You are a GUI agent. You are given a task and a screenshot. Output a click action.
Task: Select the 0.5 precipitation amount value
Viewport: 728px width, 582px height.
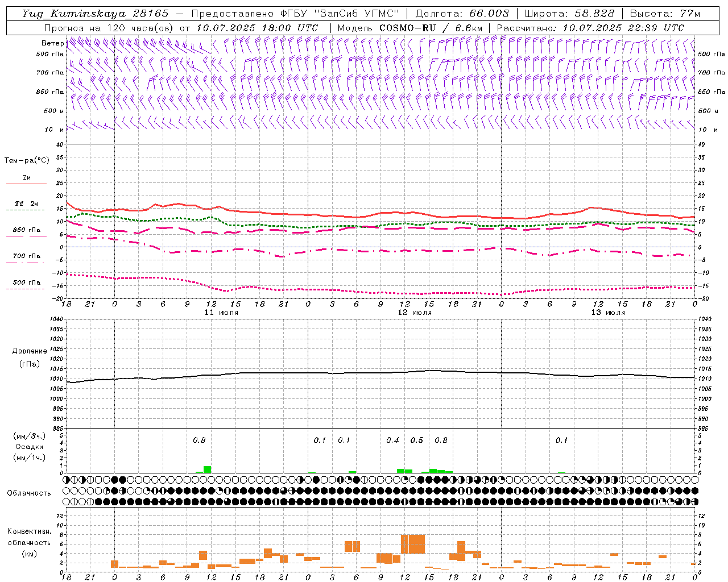click(x=417, y=440)
